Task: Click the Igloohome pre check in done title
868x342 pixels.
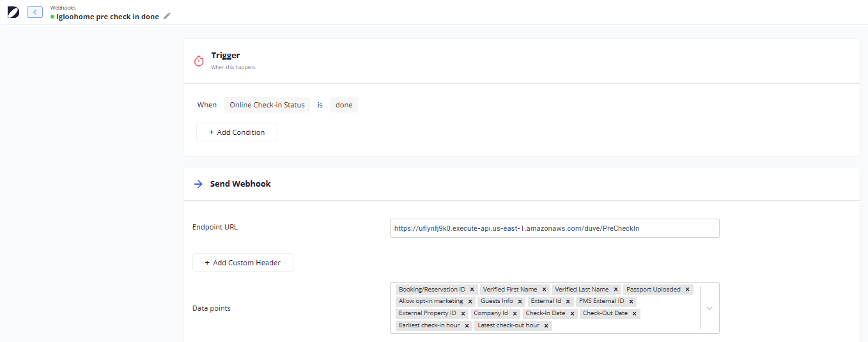Action: [107, 17]
